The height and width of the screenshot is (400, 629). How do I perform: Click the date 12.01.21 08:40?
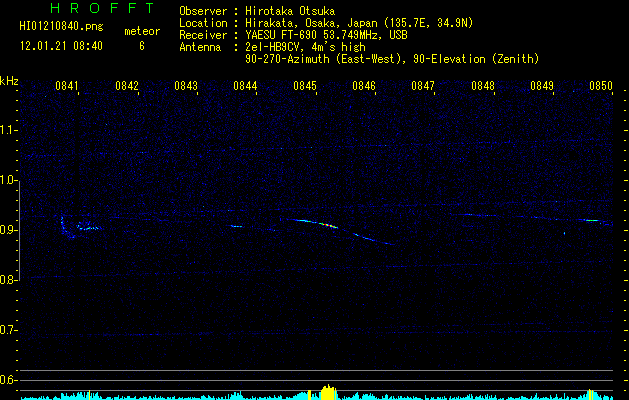[61, 46]
